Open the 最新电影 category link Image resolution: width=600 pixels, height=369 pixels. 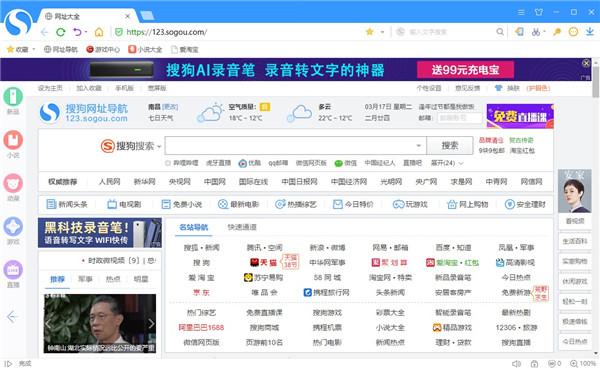(x=238, y=204)
